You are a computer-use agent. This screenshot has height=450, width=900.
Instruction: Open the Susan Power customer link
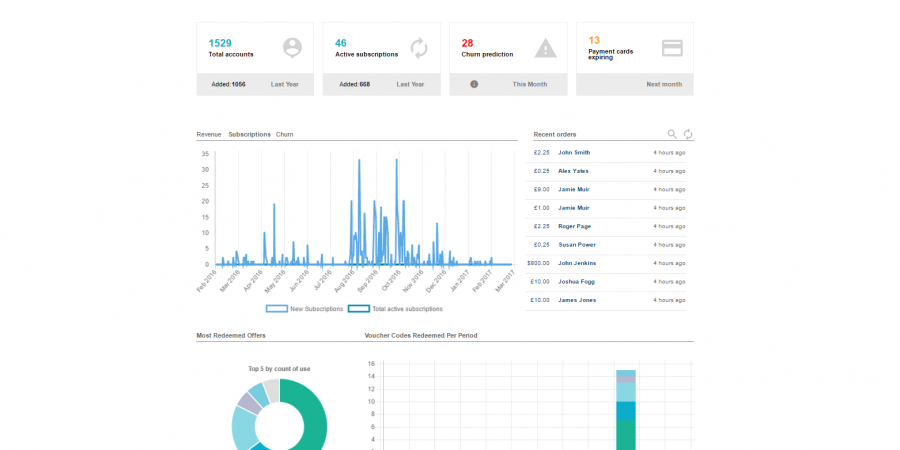point(577,245)
